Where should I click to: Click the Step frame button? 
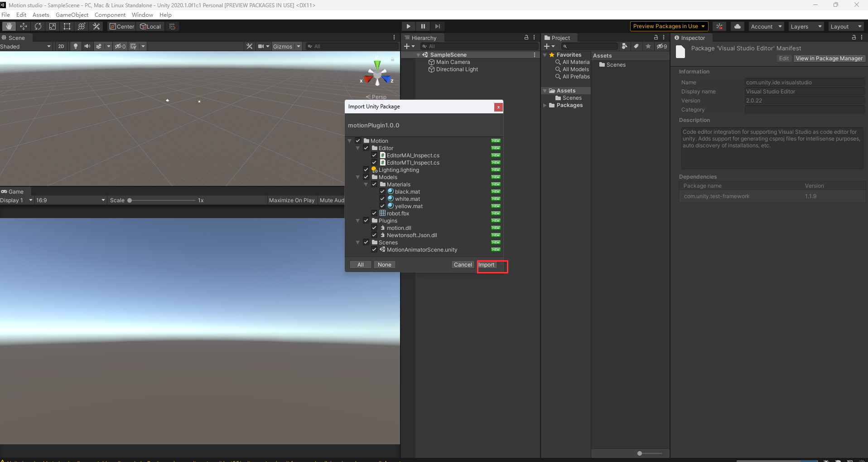tap(437, 26)
